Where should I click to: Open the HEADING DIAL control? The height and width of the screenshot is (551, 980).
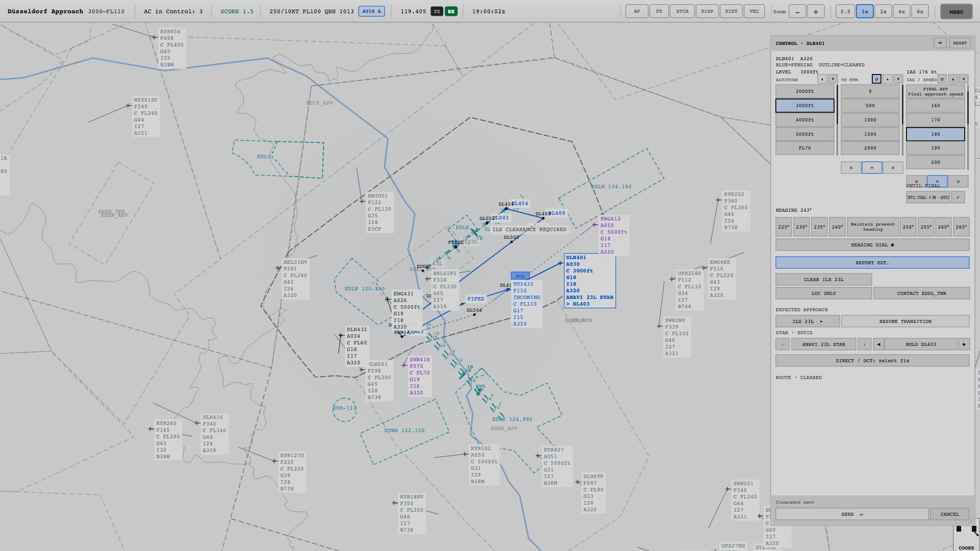pyautogui.click(x=872, y=245)
